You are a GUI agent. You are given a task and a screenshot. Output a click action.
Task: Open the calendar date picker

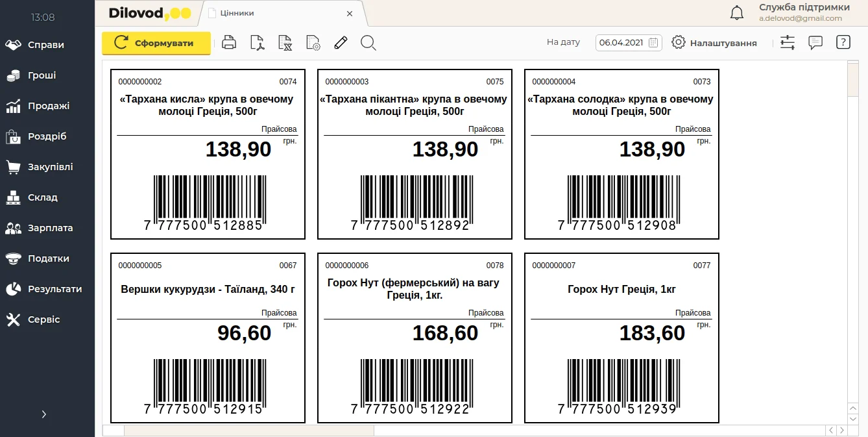click(654, 43)
